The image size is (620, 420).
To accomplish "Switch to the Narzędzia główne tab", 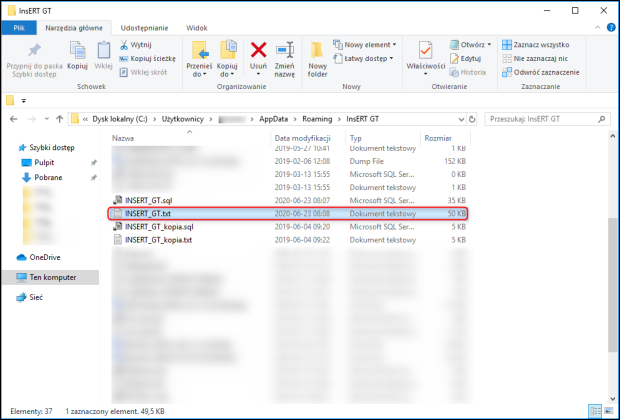I will point(74,28).
